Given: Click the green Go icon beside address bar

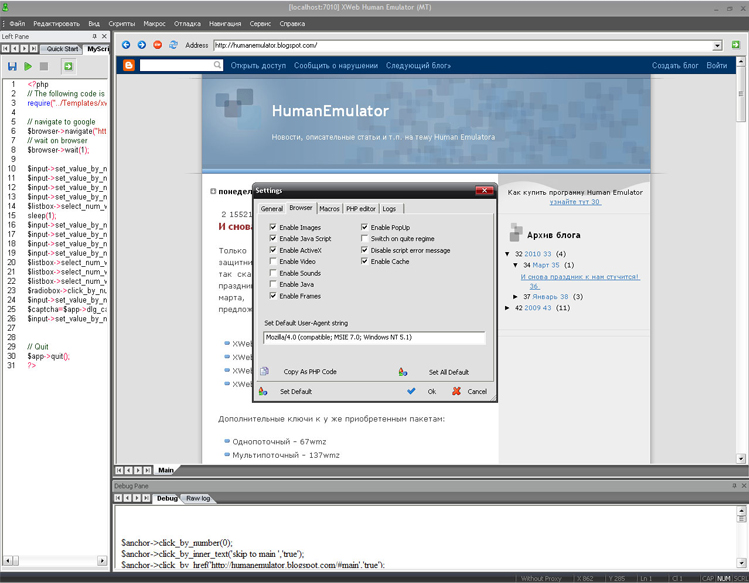Looking at the screenshot, I should click(x=736, y=45).
